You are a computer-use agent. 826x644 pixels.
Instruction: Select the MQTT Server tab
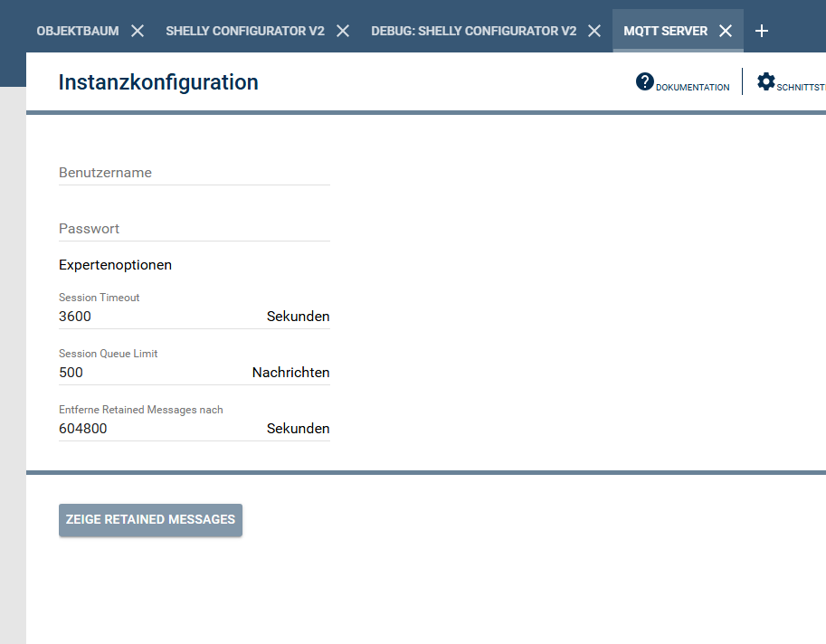pos(665,31)
